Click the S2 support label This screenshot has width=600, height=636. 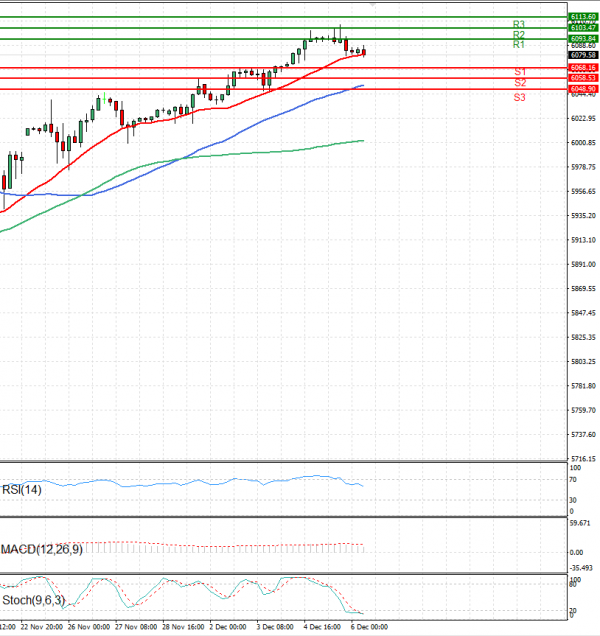pos(520,84)
